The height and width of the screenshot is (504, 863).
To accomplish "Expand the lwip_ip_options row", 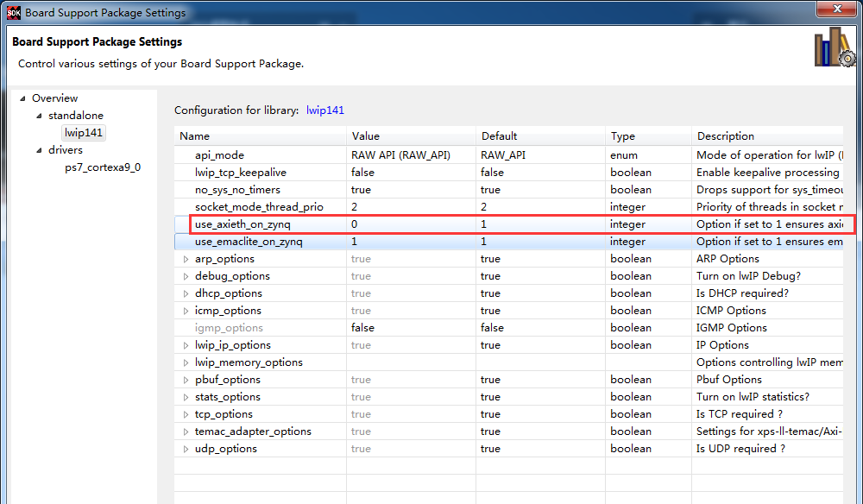I will (186, 345).
